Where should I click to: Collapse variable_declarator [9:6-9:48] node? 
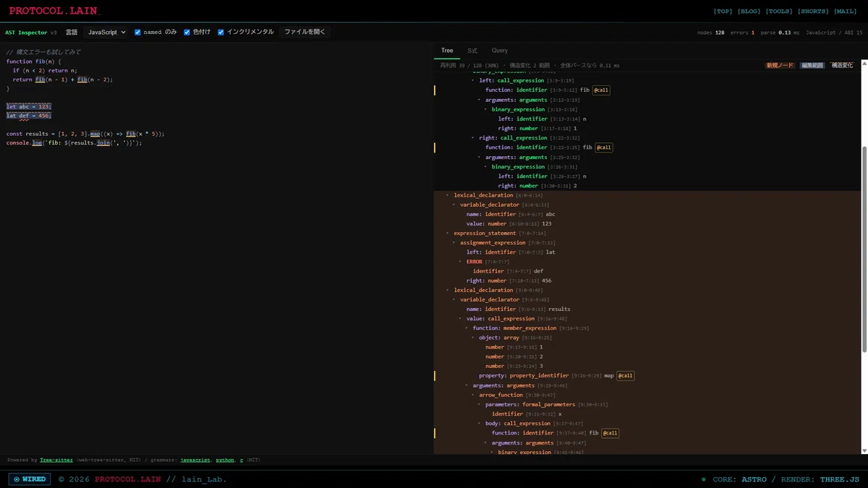(x=454, y=299)
